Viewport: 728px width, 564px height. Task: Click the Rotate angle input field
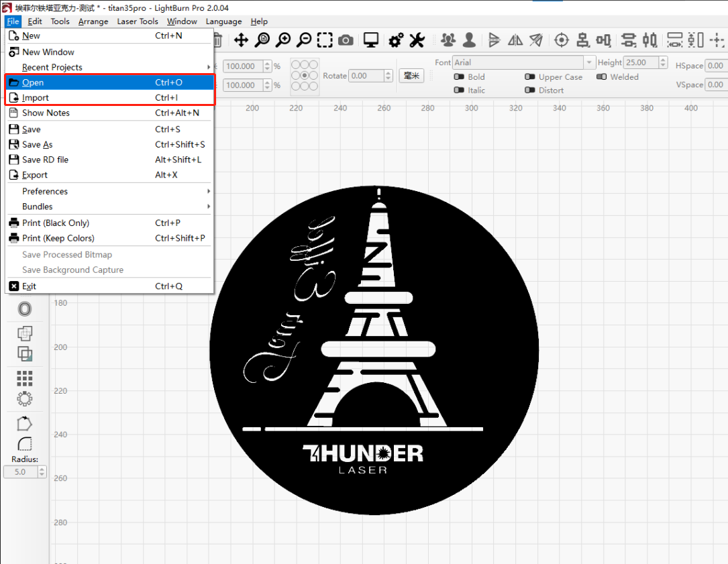pos(367,76)
